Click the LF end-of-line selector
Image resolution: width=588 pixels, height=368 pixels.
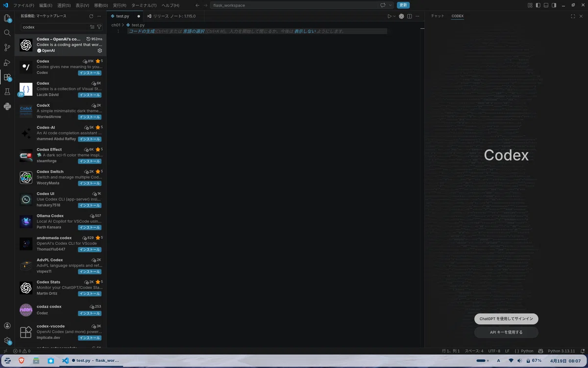click(x=507, y=351)
